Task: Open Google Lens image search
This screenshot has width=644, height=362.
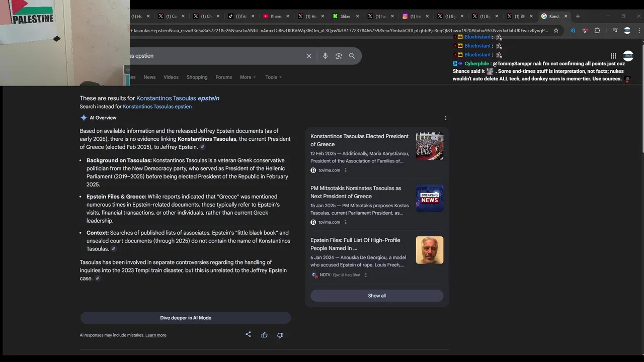Action: (x=339, y=56)
